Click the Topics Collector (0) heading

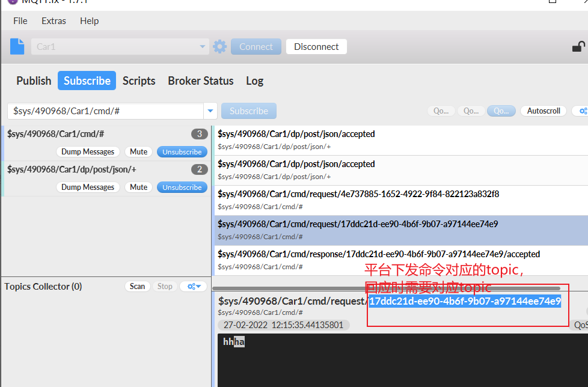43,286
